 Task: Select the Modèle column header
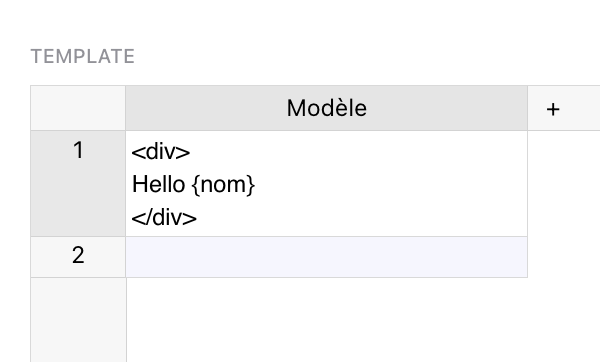[326, 108]
